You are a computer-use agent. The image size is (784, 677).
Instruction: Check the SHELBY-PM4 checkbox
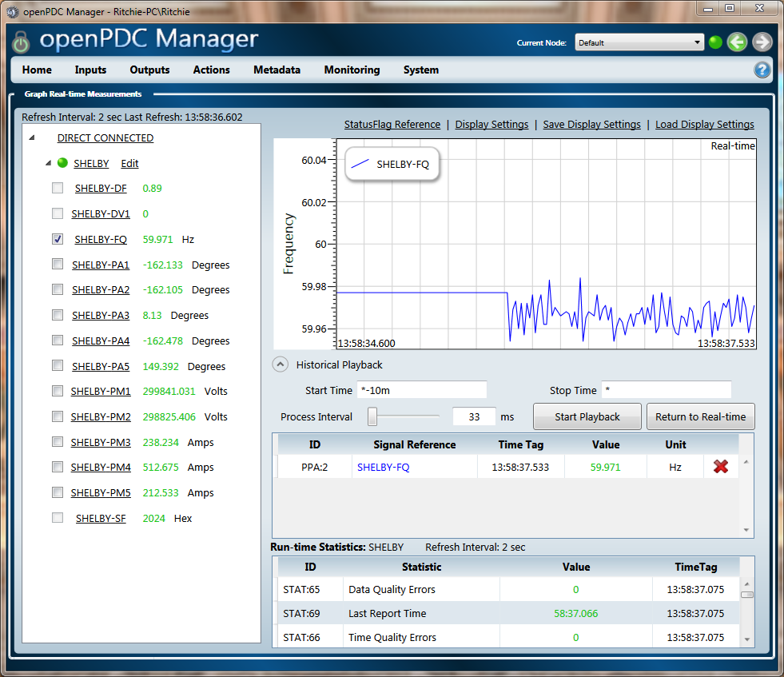point(58,467)
